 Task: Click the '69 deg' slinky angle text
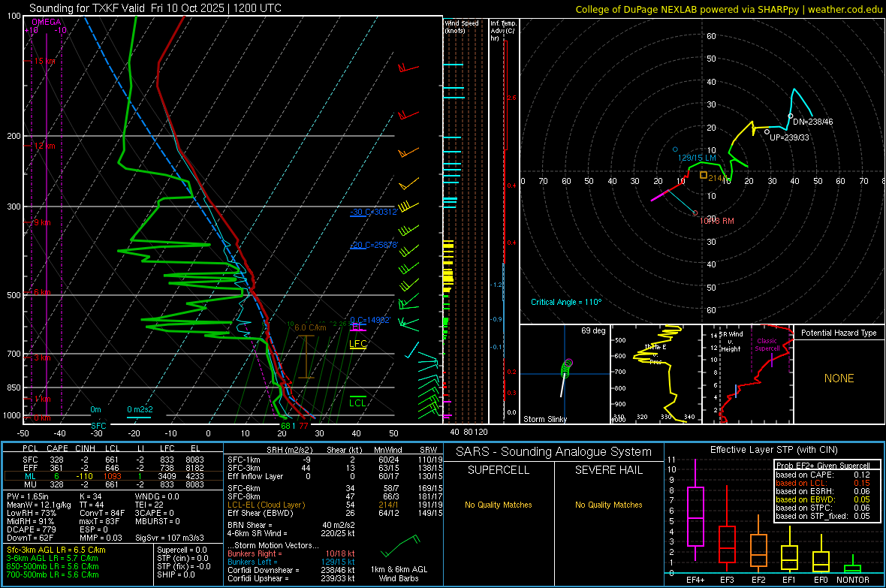click(x=593, y=330)
